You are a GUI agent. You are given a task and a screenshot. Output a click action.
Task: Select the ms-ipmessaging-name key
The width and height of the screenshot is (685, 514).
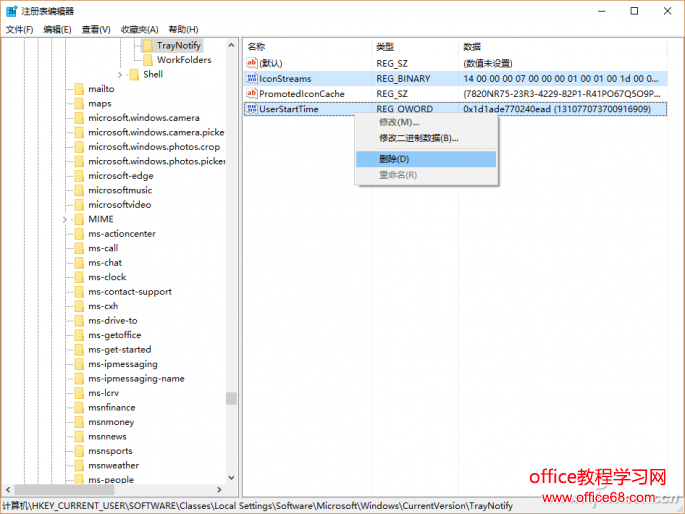coord(136,379)
